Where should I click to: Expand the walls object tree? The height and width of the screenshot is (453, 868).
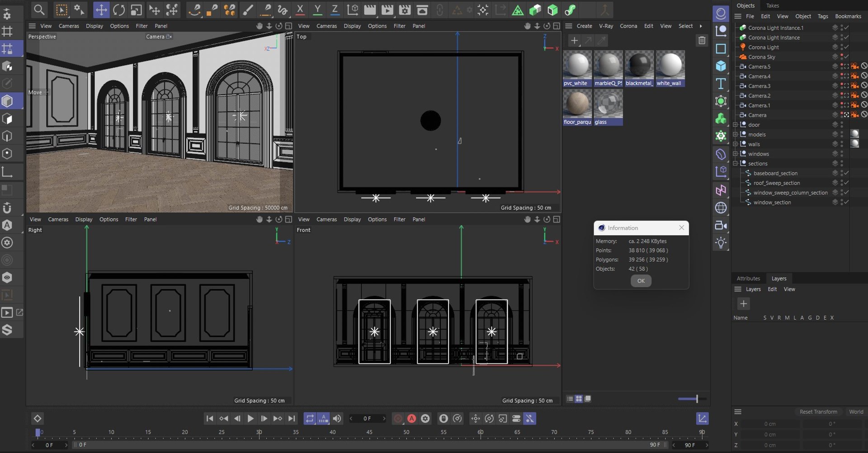tap(735, 144)
